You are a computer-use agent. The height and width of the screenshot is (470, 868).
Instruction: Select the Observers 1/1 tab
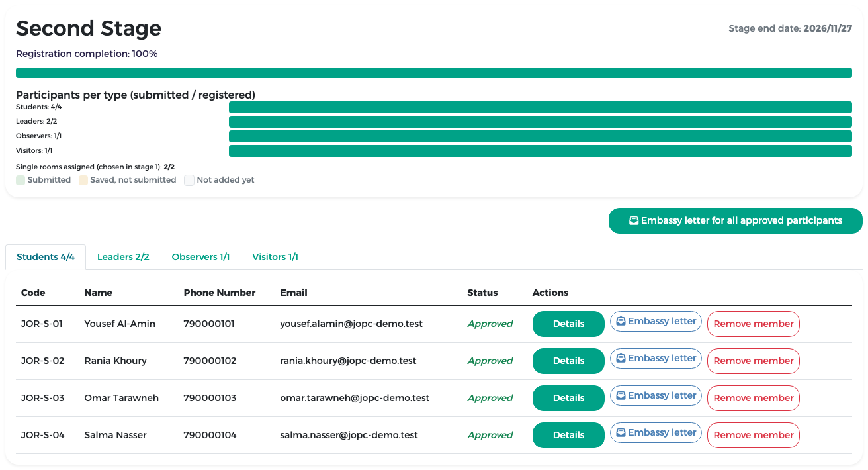click(200, 257)
